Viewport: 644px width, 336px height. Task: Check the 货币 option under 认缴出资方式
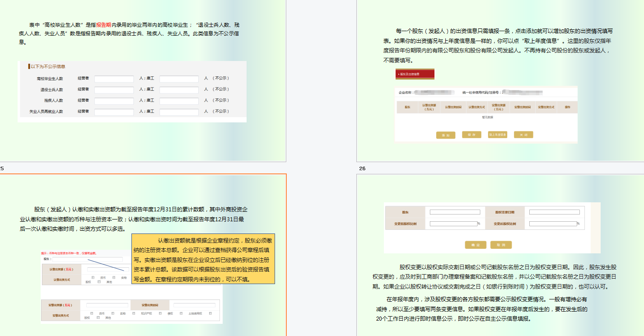click(93, 277)
